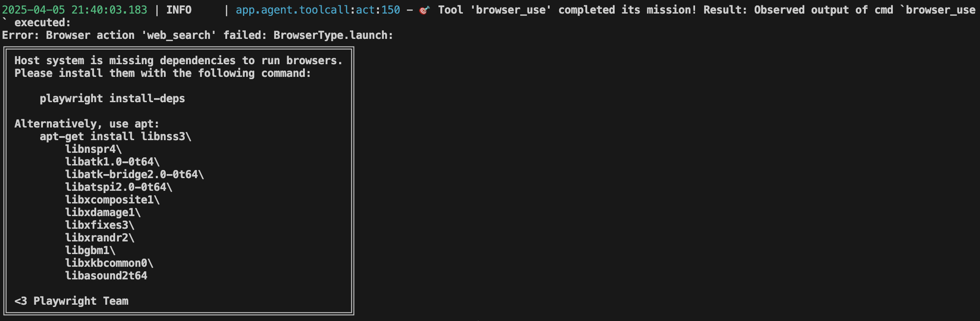The width and height of the screenshot is (980, 321).
Task: Select the libnspr4 package line
Action: 93,149
